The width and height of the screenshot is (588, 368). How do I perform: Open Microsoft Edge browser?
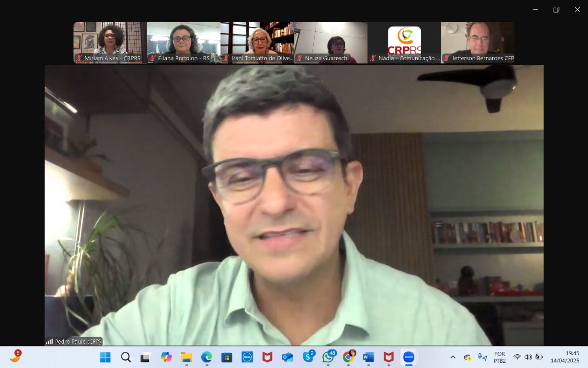pyautogui.click(x=206, y=357)
